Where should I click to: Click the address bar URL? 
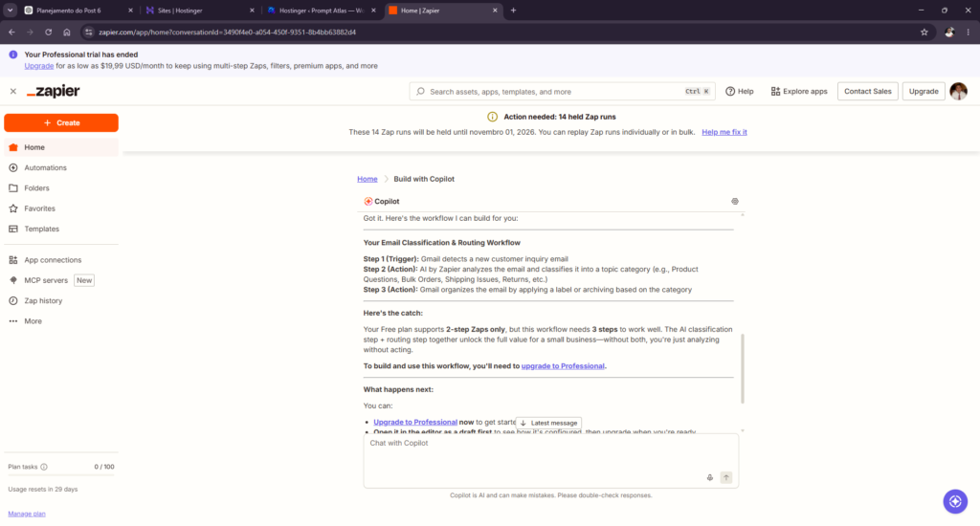pyautogui.click(x=228, y=33)
